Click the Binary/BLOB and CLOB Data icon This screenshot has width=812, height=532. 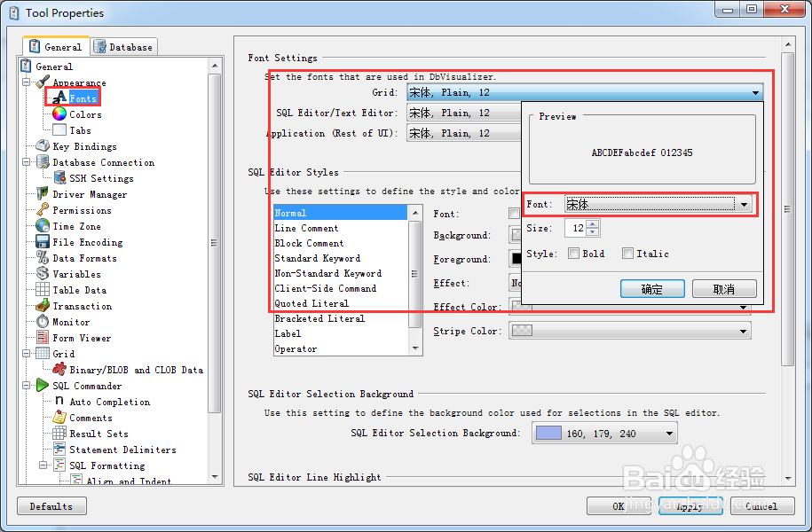pos(59,370)
